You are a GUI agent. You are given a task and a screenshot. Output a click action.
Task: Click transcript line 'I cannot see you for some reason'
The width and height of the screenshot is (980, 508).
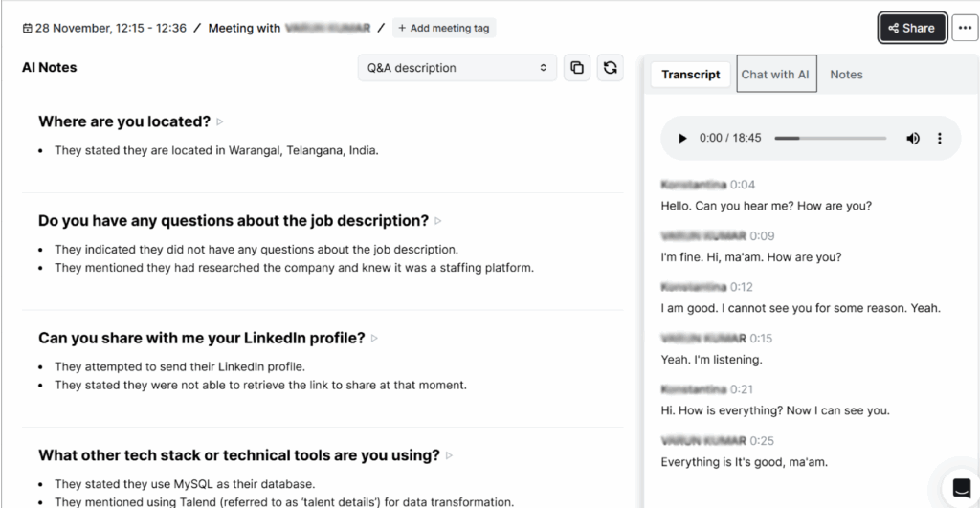point(801,308)
